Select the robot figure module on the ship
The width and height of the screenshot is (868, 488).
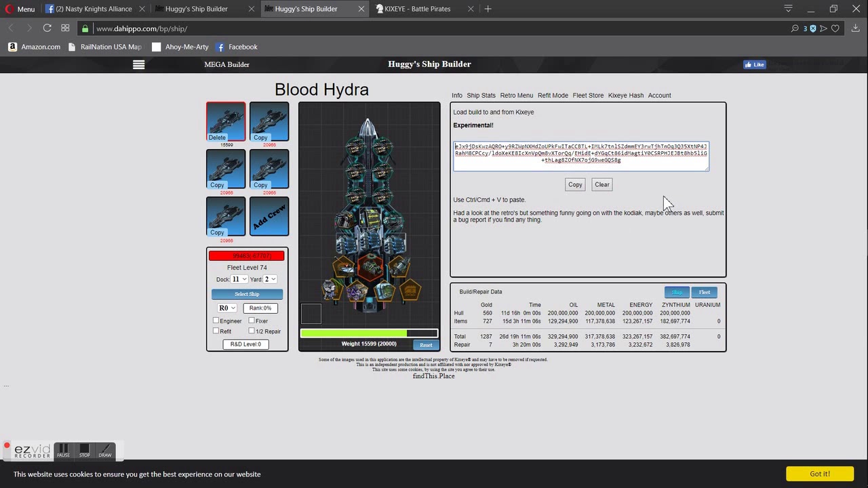(x=330, y=290)
